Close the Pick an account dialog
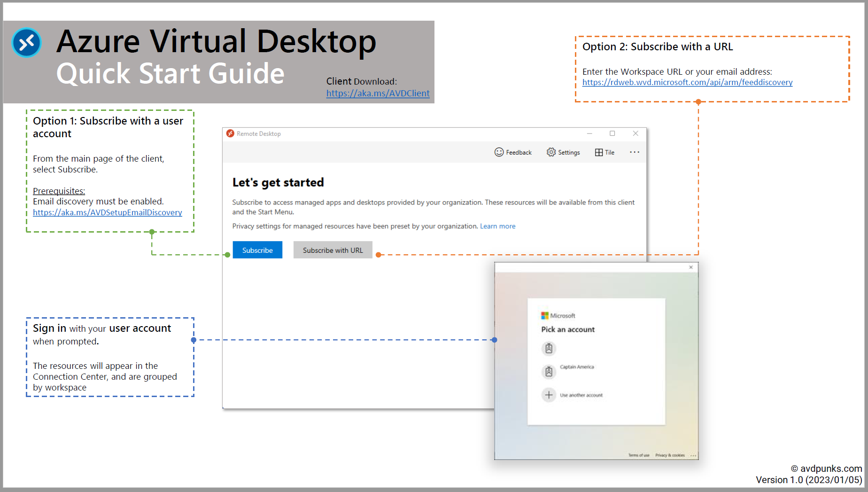The image size is (868, 492). [691, 267]
